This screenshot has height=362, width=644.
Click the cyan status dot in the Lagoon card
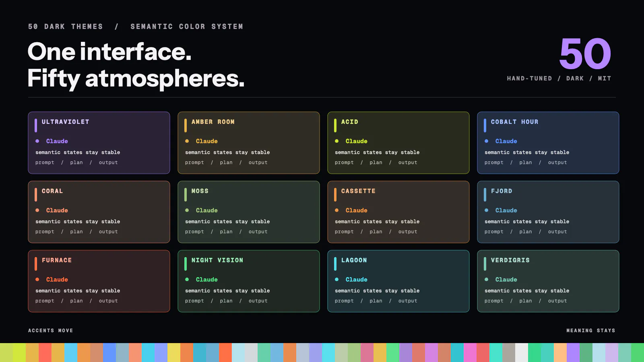click(337, 280)
